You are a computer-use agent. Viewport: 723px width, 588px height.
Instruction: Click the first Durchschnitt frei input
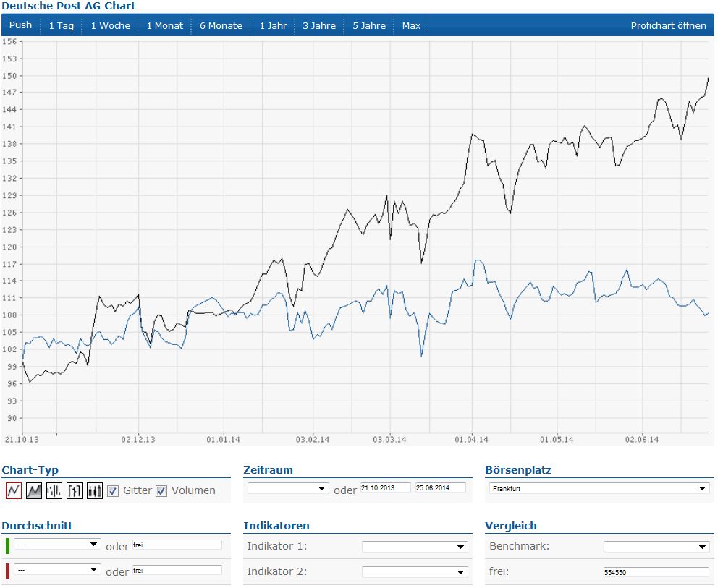point(177,545)
